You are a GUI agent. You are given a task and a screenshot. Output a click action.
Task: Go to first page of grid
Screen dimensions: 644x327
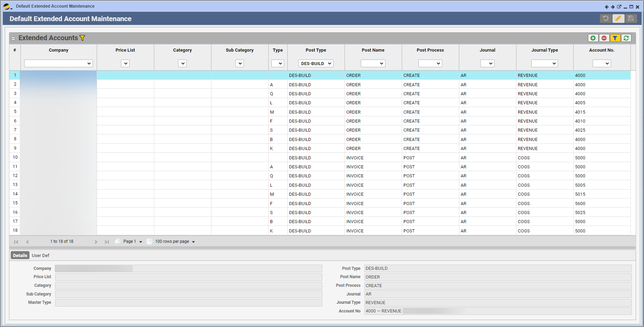(16, 242)
